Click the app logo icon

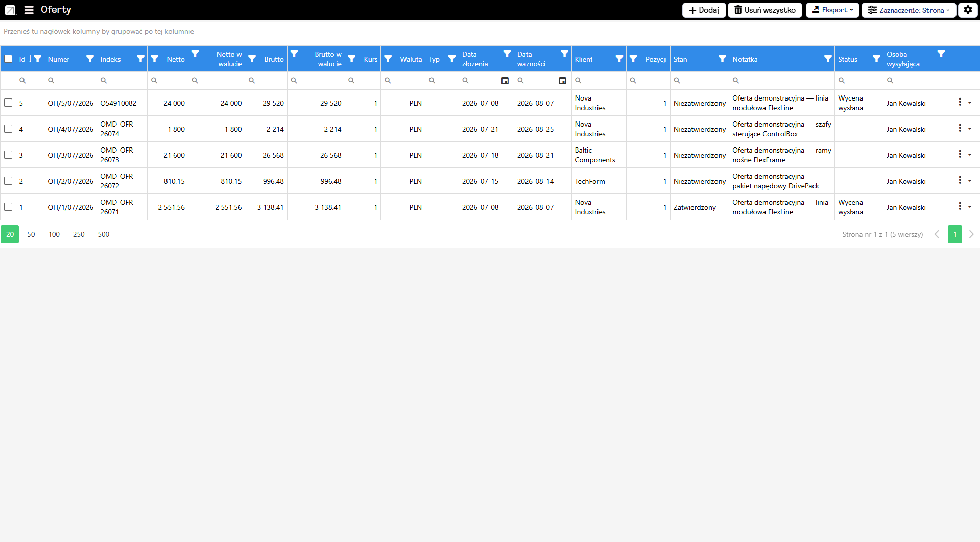(x=10, y=10)
